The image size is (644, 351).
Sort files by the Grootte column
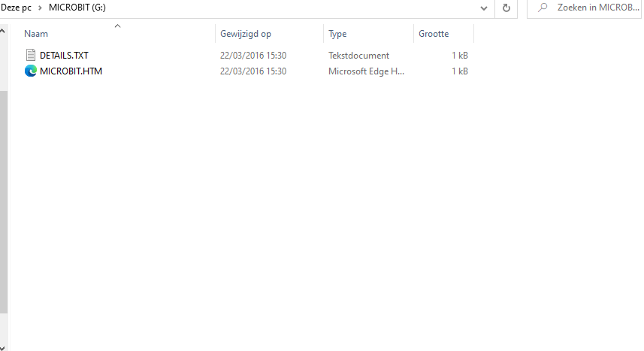[434, 34]
